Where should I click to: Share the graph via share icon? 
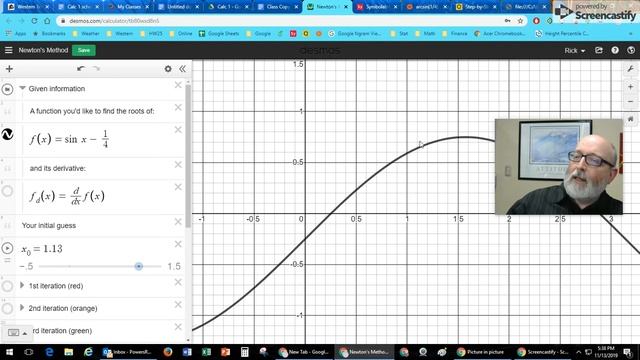click(599, 50)
